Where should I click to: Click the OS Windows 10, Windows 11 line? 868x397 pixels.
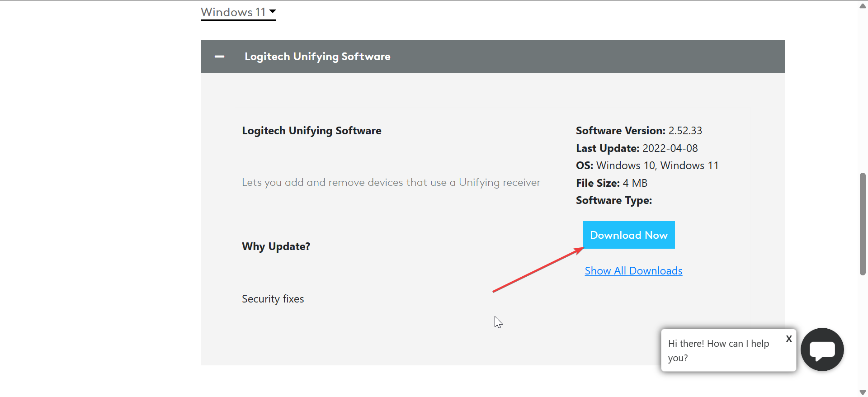(x=647, y=165)
